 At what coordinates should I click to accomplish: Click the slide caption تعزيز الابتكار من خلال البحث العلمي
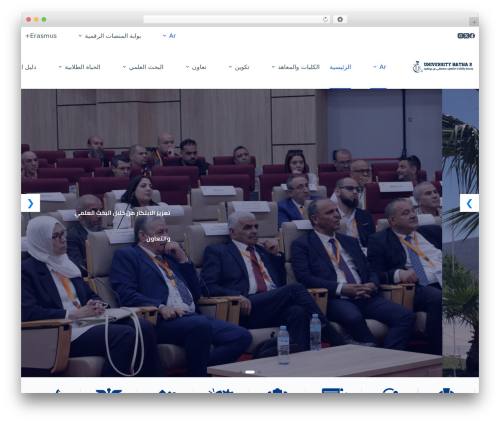tap(123, 213)
